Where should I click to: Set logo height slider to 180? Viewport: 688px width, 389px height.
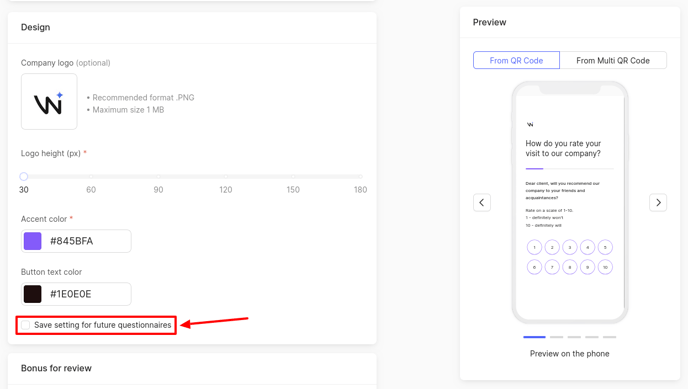click(360, 176)
